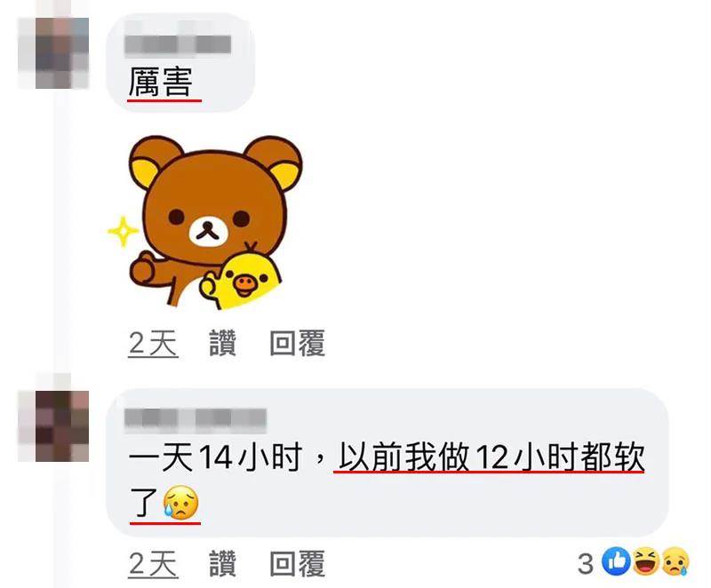This screenshot has height=588, width=711.
Task: Click the blue thumbs-up Like reaction icon
Action: (616, 561)
